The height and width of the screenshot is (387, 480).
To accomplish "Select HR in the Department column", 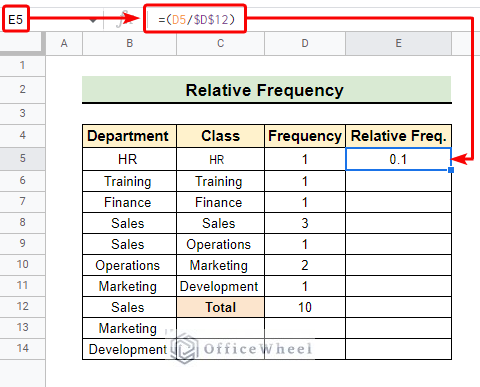I will tap(129, 159).
